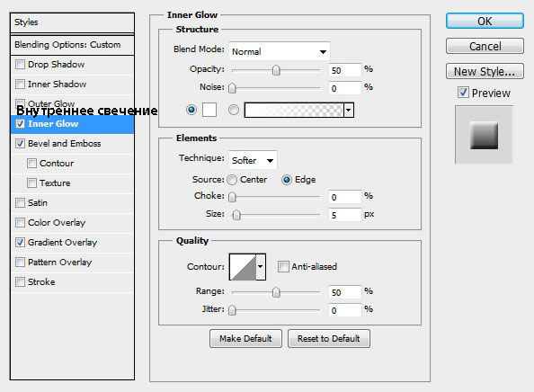Enable the Inner Shadow checkbox
The width and height of the screenshot is (534, 392).
point(20,85)
